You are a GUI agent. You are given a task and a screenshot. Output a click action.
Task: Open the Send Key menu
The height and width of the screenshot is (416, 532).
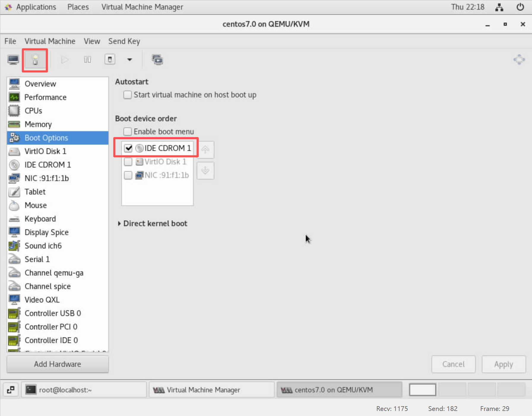pos(124,41)
